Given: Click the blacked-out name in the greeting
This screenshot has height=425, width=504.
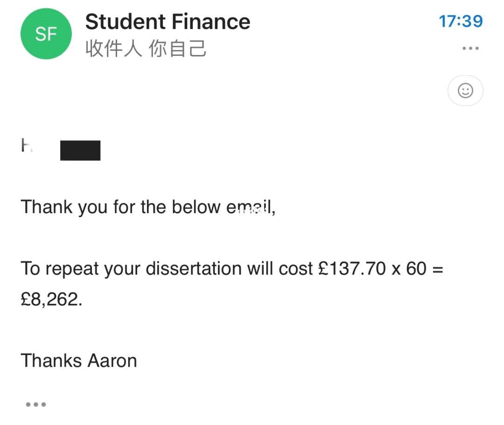Looking at the screenshot, I should point(80,150).
